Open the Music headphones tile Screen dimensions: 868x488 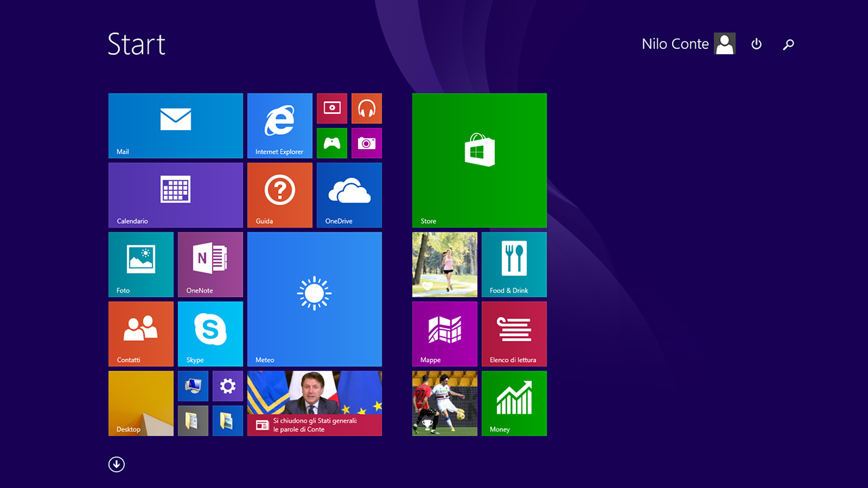(366, 108)
